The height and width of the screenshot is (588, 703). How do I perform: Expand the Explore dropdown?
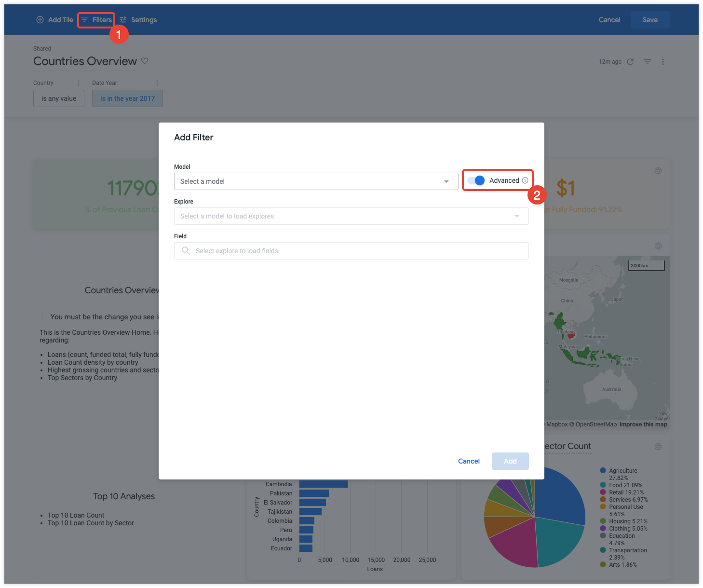coord(351,216)
